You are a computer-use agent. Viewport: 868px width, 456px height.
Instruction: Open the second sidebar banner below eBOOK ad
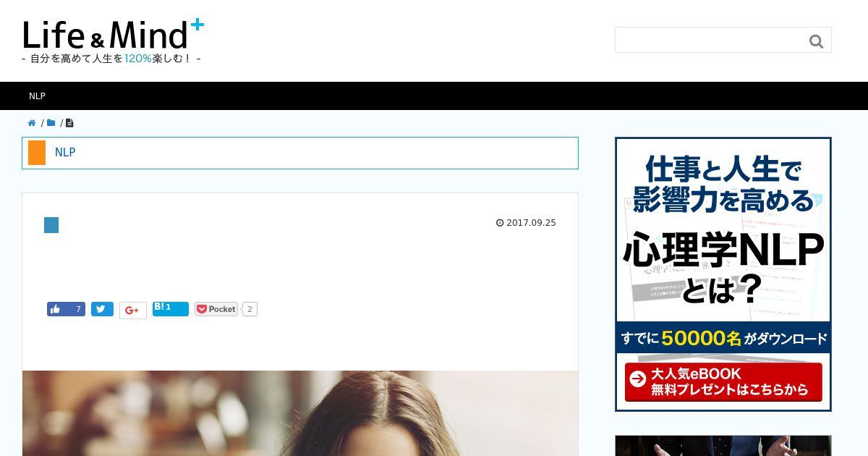(x=723, y=445)
